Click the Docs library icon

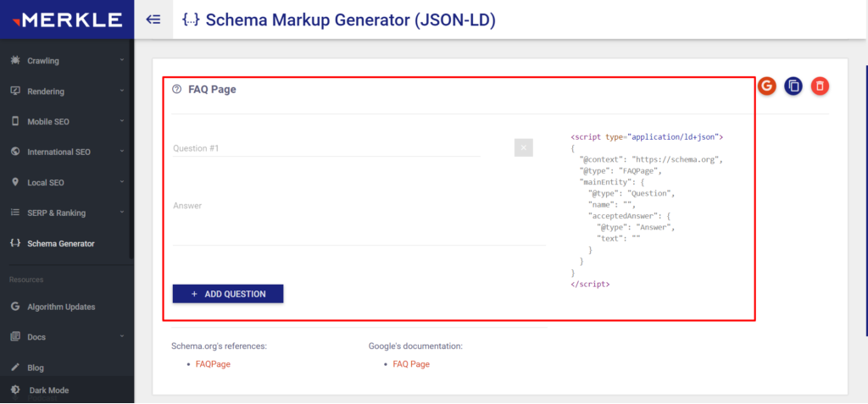(15, 336)
